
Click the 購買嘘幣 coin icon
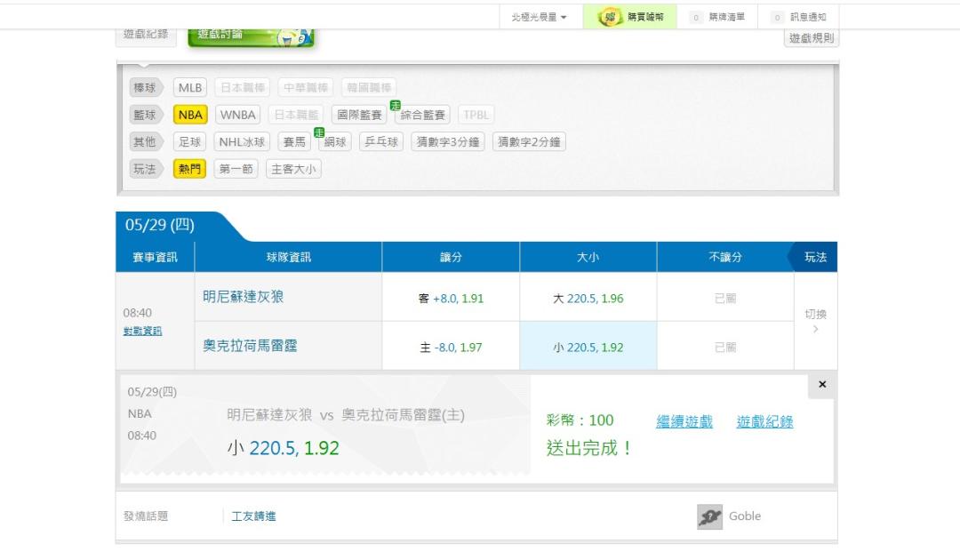point(609,17)
